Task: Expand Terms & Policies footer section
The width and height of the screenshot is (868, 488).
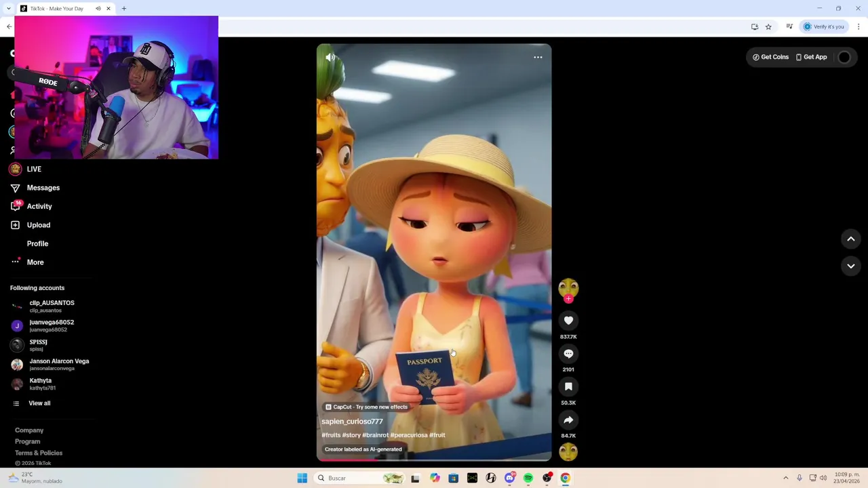Action: 39,453
